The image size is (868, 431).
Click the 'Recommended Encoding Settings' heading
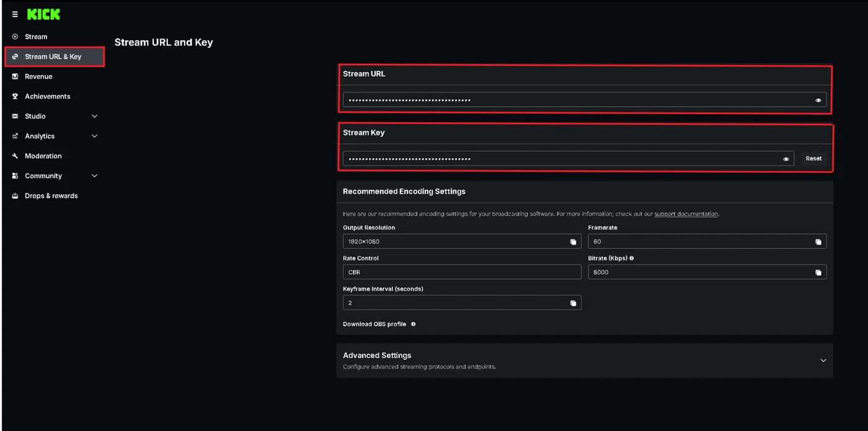(404, 192)
